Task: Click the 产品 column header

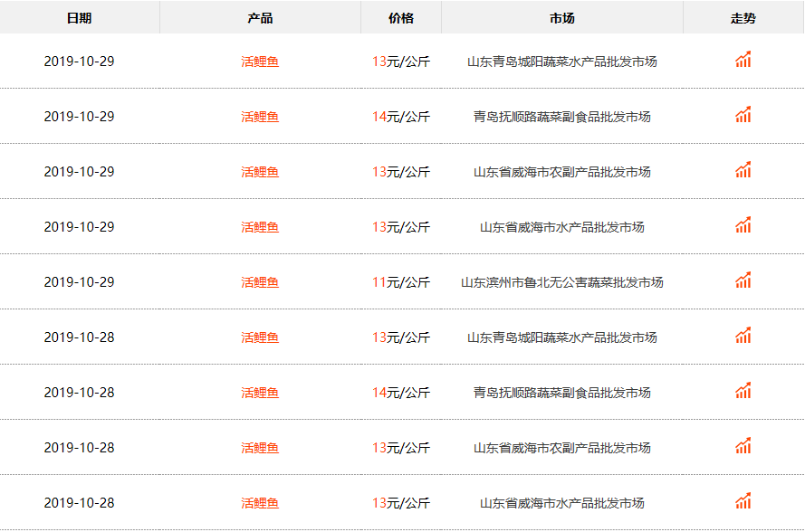Action: click(260, 18)
